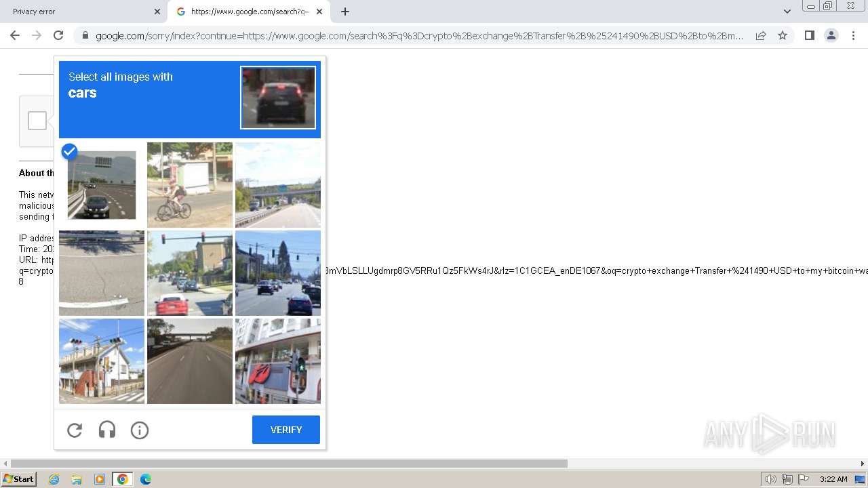Open volume control in system tray

point(771,479)
